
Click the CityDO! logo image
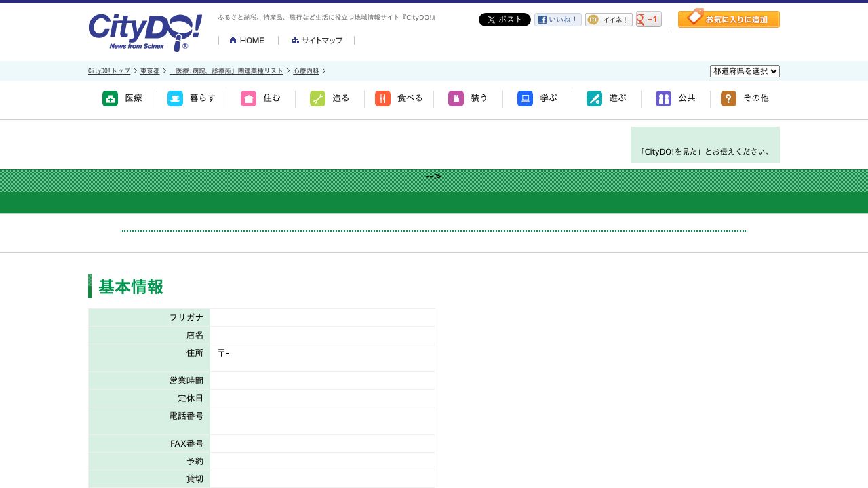(145, 32)
